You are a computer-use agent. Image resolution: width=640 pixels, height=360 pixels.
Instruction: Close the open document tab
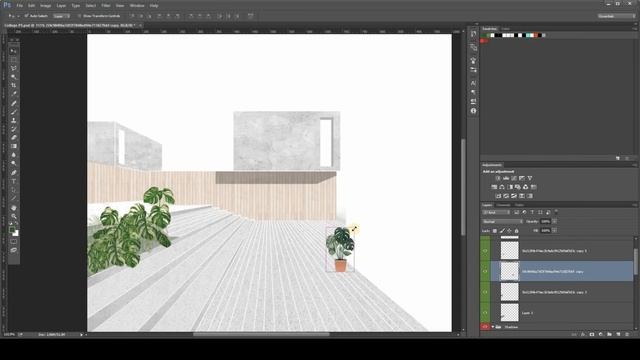[140, 25]
